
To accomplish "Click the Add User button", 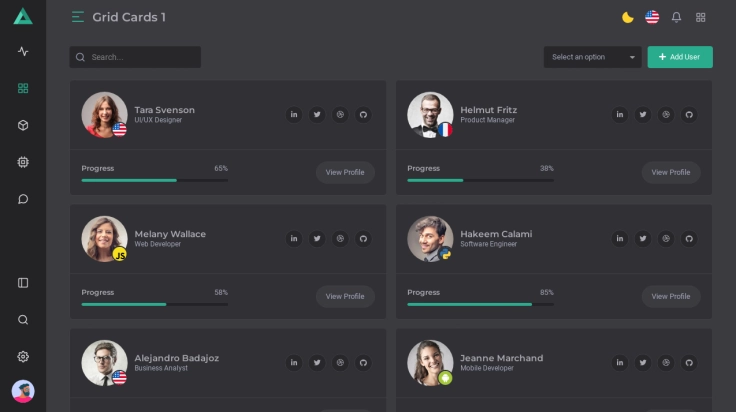I will [680, 57].
